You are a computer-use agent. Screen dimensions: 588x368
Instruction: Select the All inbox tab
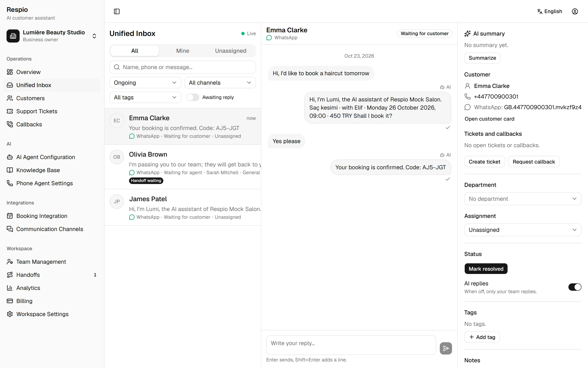pyautogui.click(x=135, y=51)
